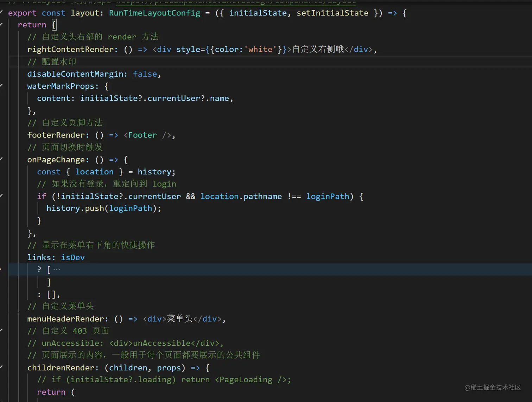Screen dimensions: 532x402
Task: Click the comment "// 自定义头右部的 render 方法"
Action: (x=93, y=37)
